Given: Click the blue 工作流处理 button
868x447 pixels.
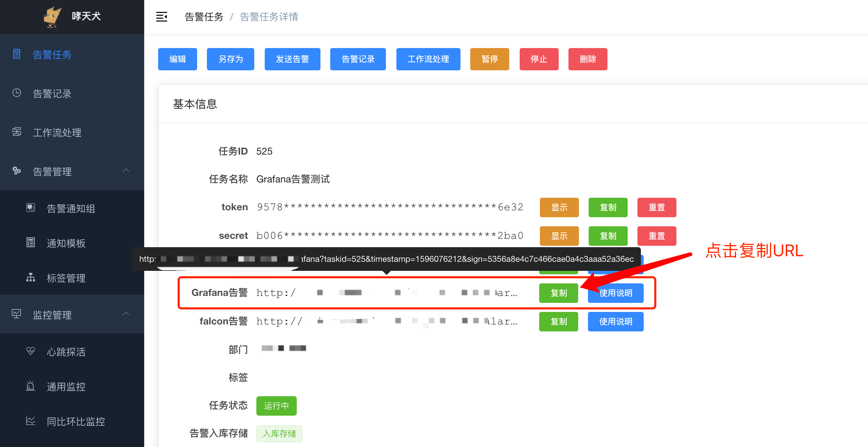Looking at the screenshot, I should pos(428,59).
